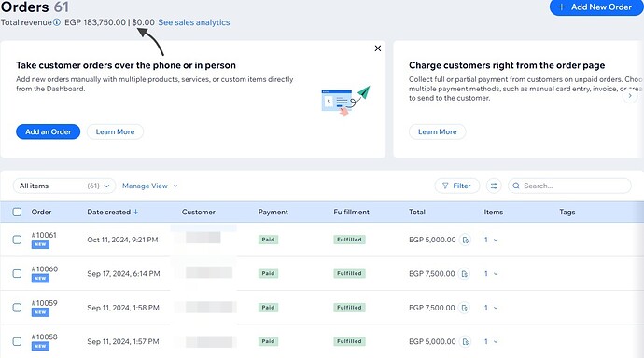
Task: Select checkbox for order #10060
Action: tap(17, 273)
